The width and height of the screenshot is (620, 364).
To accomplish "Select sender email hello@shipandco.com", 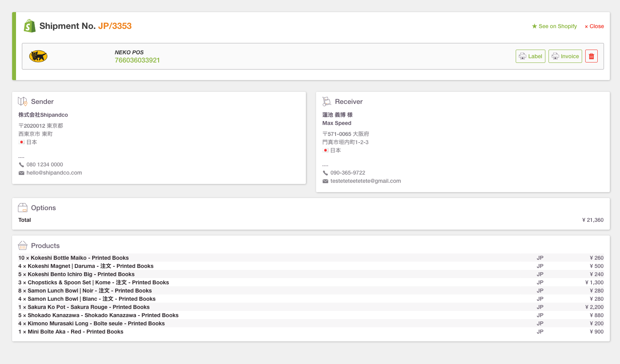I will (x=54, y=173).
